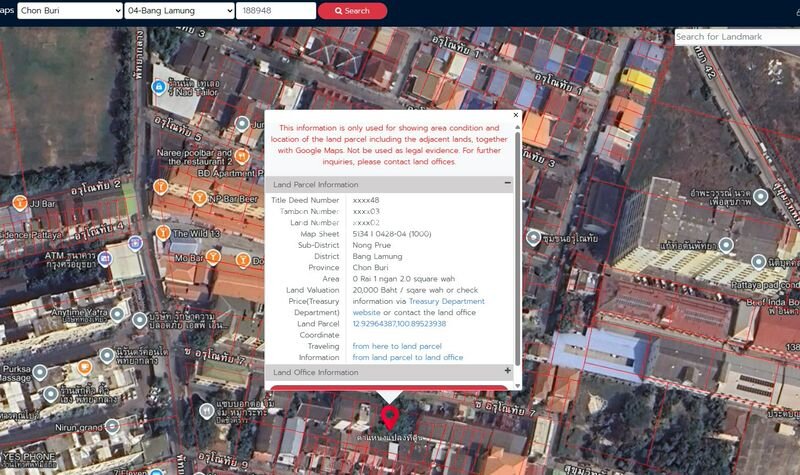This screenshot has width=800, height=475.
Task: Click the NP Bar Beer map marker
Action: click(199, 197)
